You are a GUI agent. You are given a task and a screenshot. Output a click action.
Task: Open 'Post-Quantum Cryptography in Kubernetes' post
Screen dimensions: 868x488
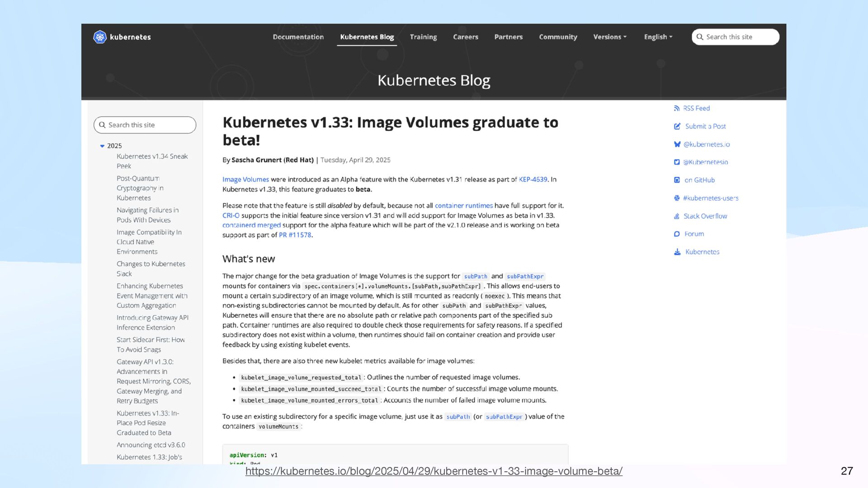point(140,188)
